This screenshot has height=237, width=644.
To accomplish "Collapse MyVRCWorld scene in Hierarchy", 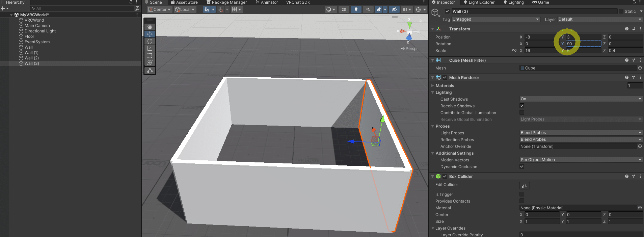I will [11, 15].
